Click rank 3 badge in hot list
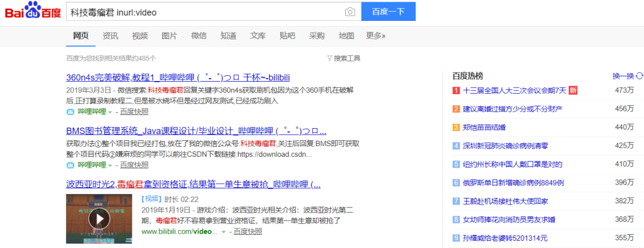 (456, 128)
